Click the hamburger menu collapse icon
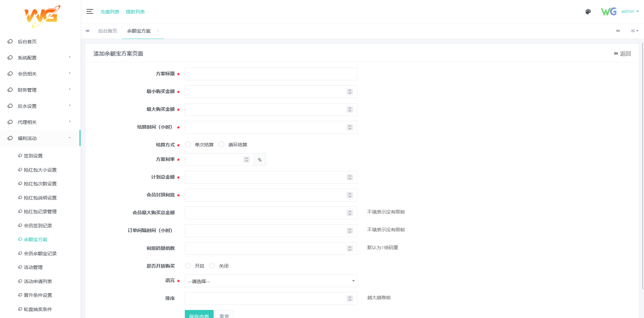Screen dimensions: 644x318 (90, 12)
